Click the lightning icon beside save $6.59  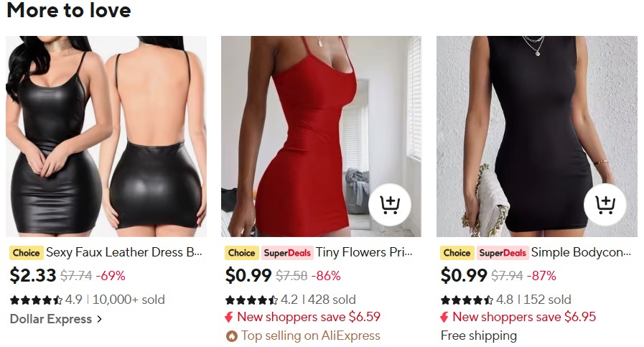click(x=229, y=317)
